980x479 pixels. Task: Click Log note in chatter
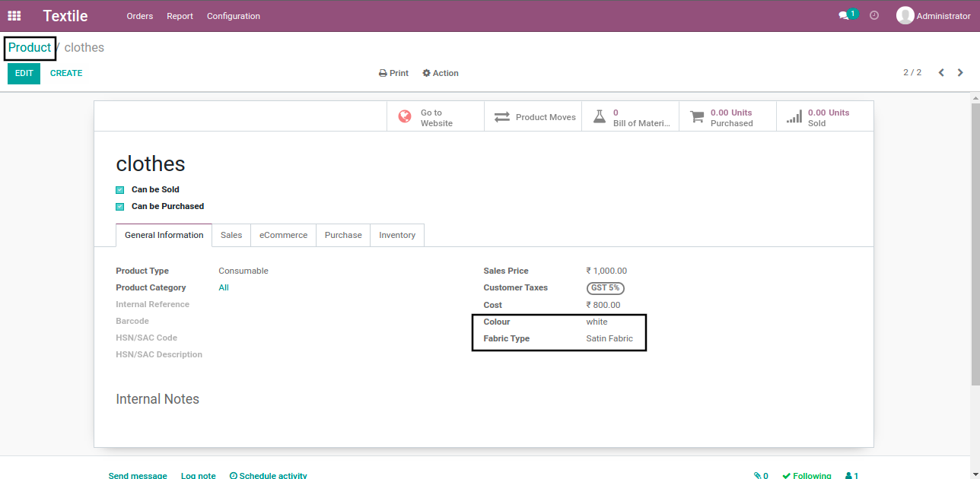point(199,476)
